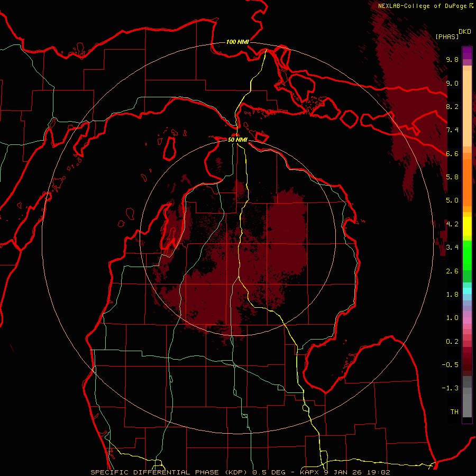Click the 9.8 value on color scale
The width and height of the screenshot is (476, 476).
click(x=452, y=60)
